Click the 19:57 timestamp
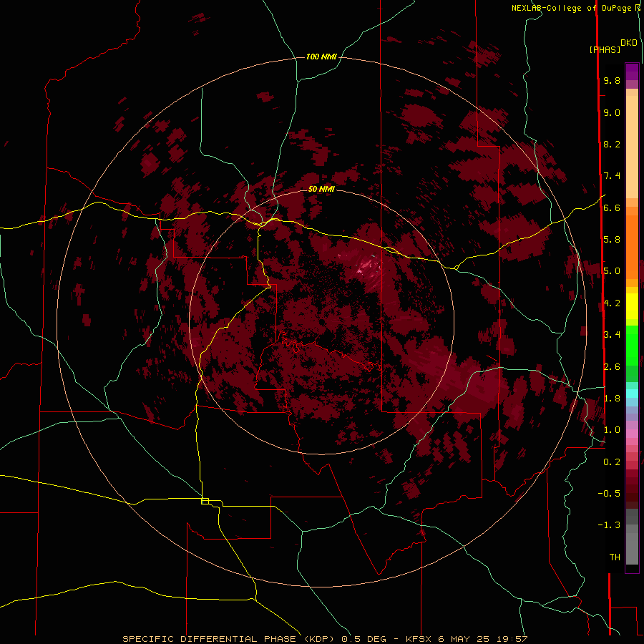The height and width of the screenshot is (644, 644). click(513, 639)
